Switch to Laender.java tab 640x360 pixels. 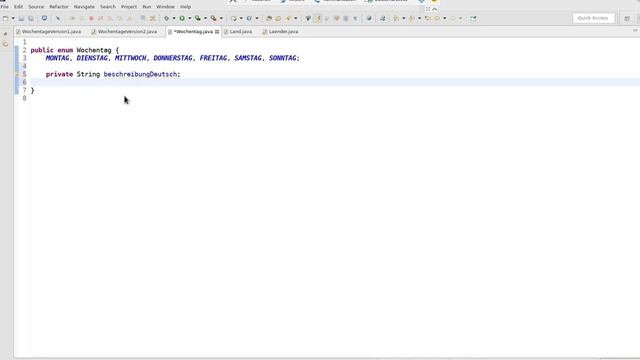coord(280,31)
